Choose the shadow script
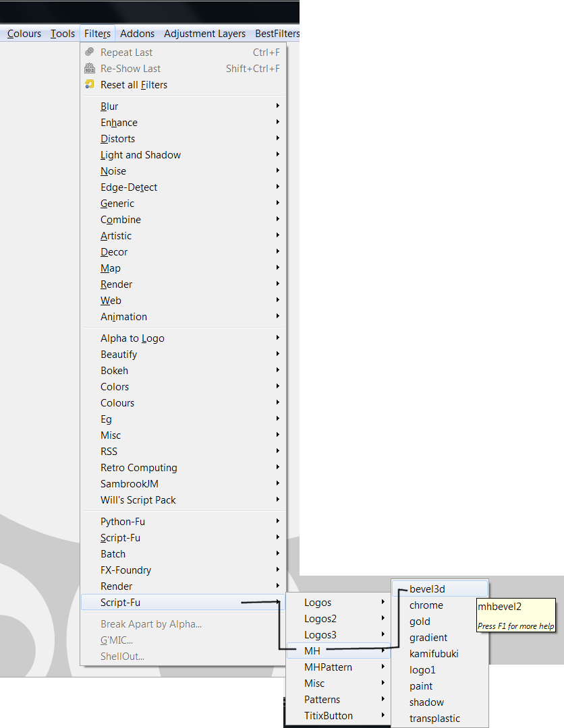564x728 pixels. click(x=440, y=702)
